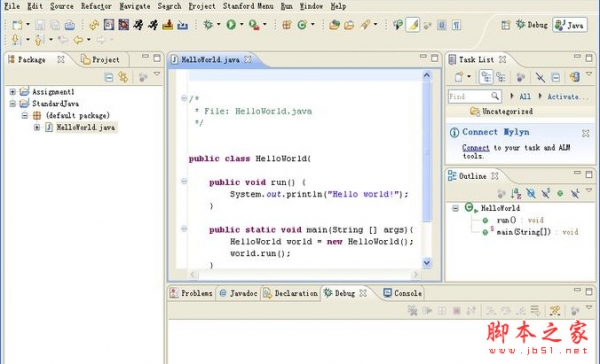Open the Run button dropdown arrow
This screenshot has width=600, height=364.
coord(241,25)
